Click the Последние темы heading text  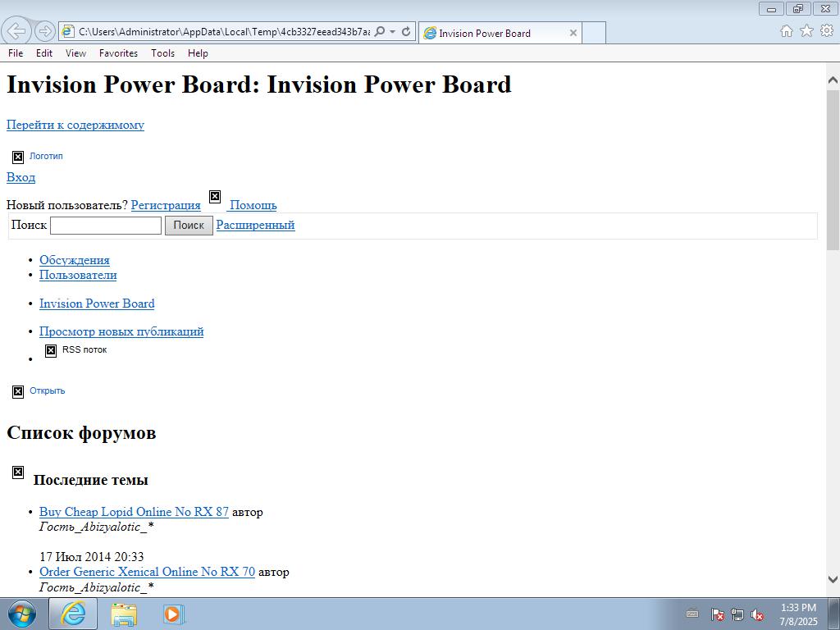coord(90,480)
